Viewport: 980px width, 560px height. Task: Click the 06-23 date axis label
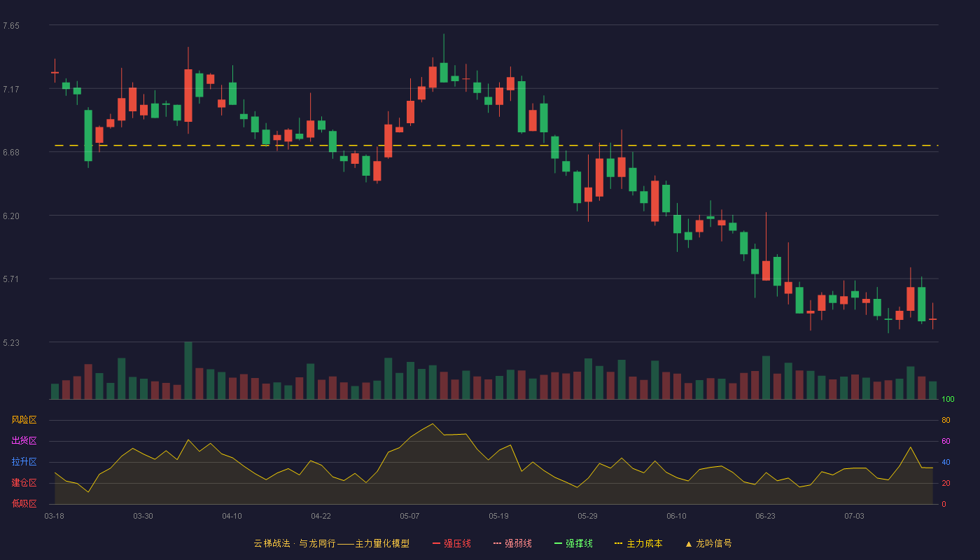click(765, 516)
